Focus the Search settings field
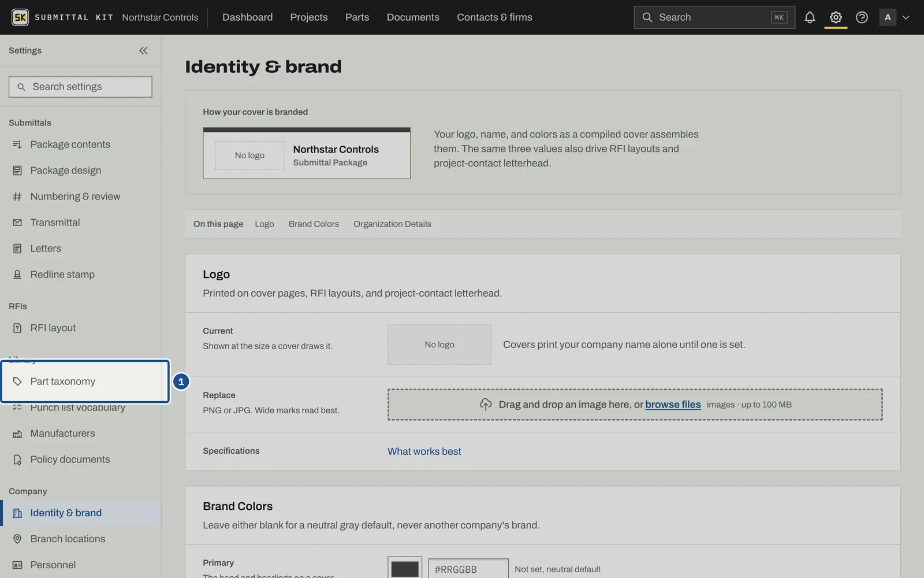The image size is (924, 578). pyautogui.click(x=80, y=87)
